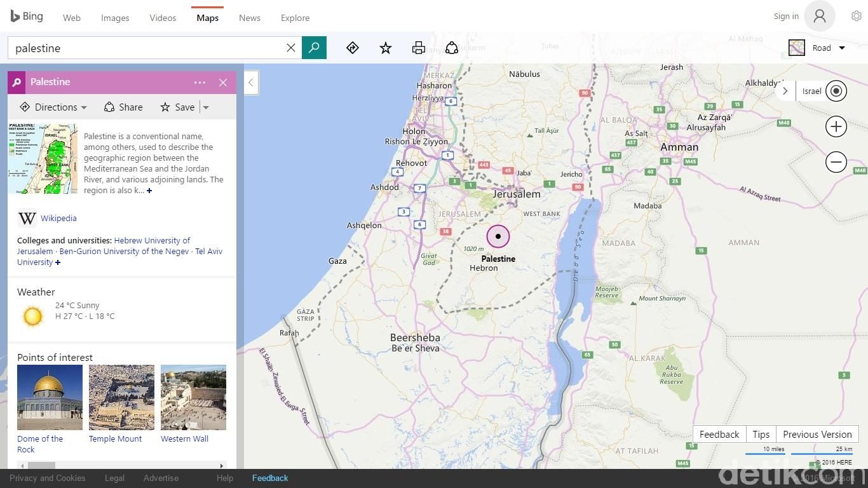Screen dimensions: 868x488
Task: Open the Images tab
Action: 115,18
